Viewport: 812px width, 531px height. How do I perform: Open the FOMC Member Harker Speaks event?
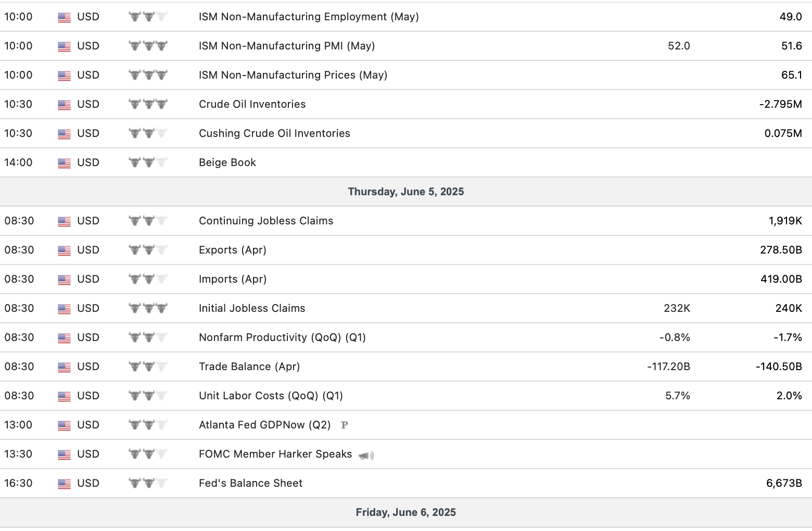coord(275,454)
